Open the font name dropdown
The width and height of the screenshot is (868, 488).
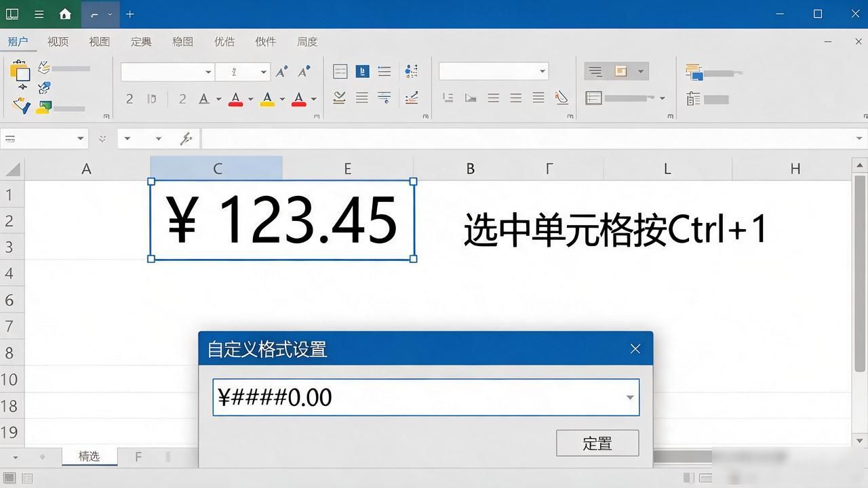pos(208,72)
